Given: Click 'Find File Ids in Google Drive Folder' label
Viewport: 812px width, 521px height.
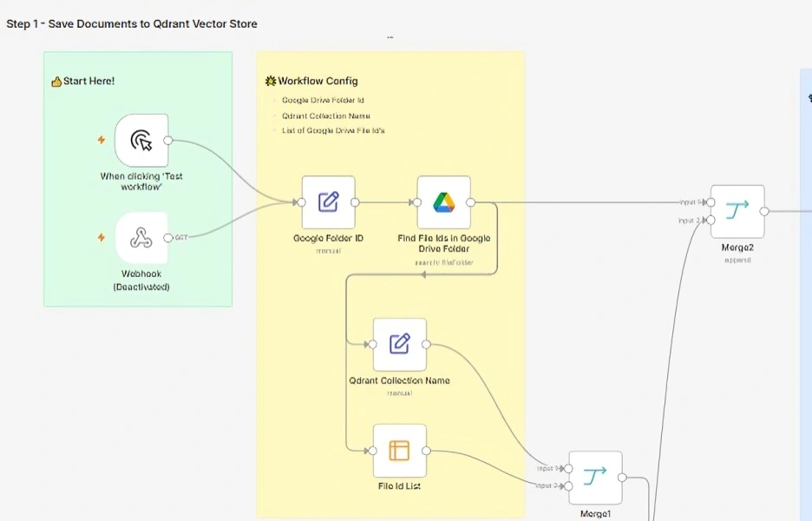Looking at the screenshot, I should pos(444,244).
